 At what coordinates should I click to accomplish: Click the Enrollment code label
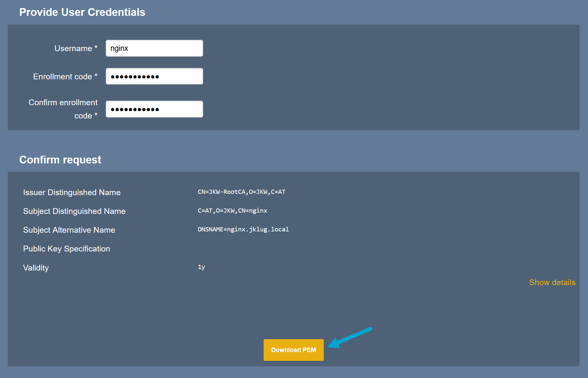tap(65, 77)
